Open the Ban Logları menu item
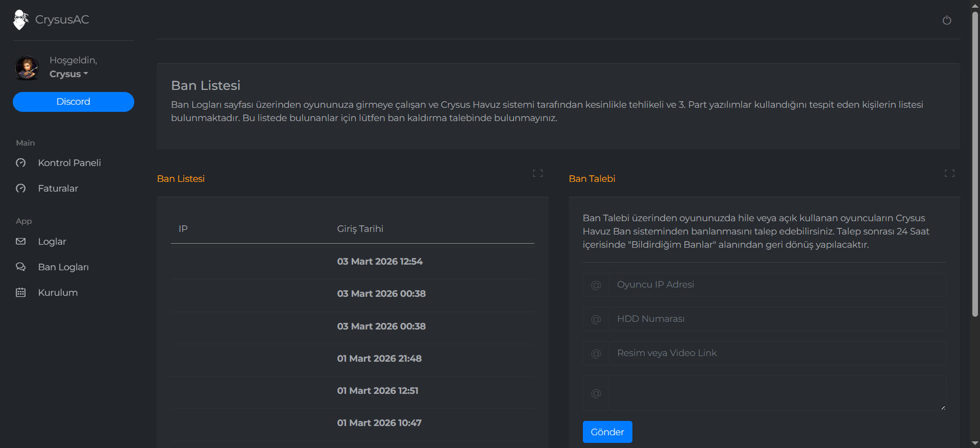Viewport: 980px width, 448px height. point(63,267)
